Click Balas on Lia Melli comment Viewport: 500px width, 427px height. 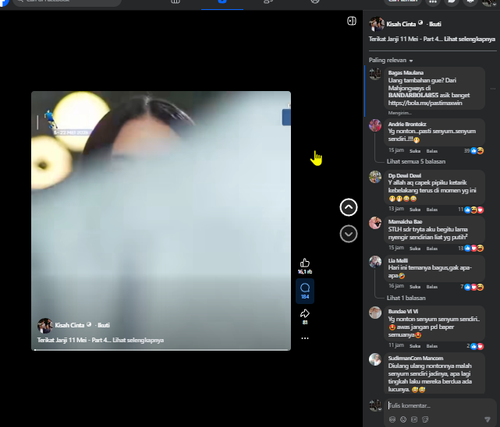coord(432,287)
